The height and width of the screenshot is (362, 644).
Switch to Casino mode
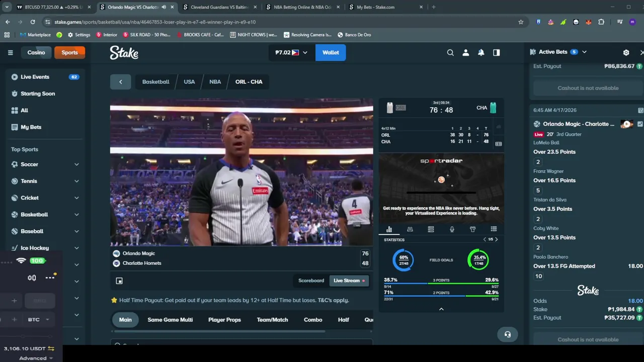pyautogui.click(x=36, y=52)
